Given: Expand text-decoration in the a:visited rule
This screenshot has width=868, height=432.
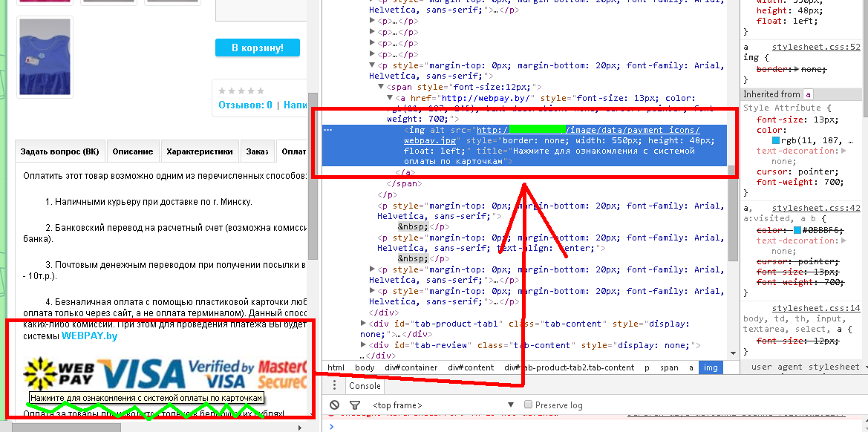Looking at the screenshot, I should 843,240.
